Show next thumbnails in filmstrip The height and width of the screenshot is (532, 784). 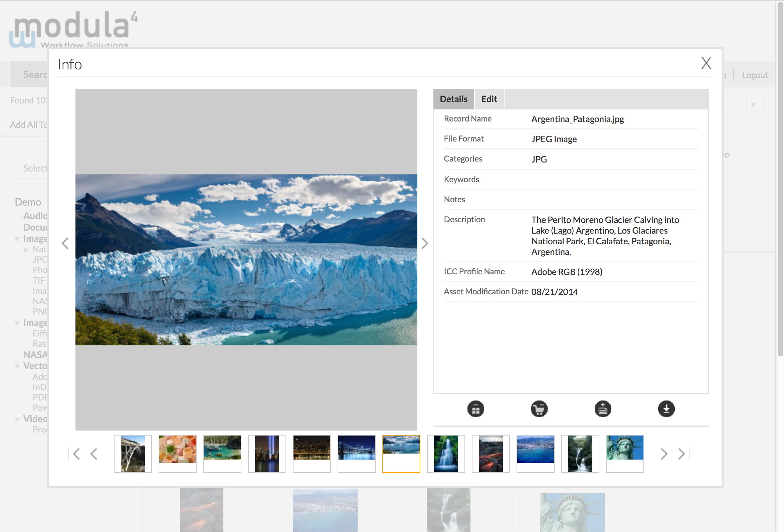(x=663, y=454)
